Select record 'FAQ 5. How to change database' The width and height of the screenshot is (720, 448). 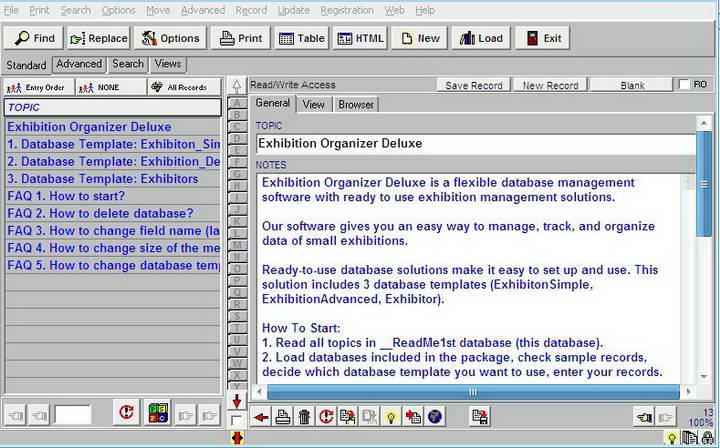pyautogui.click(x=113, y=265)
